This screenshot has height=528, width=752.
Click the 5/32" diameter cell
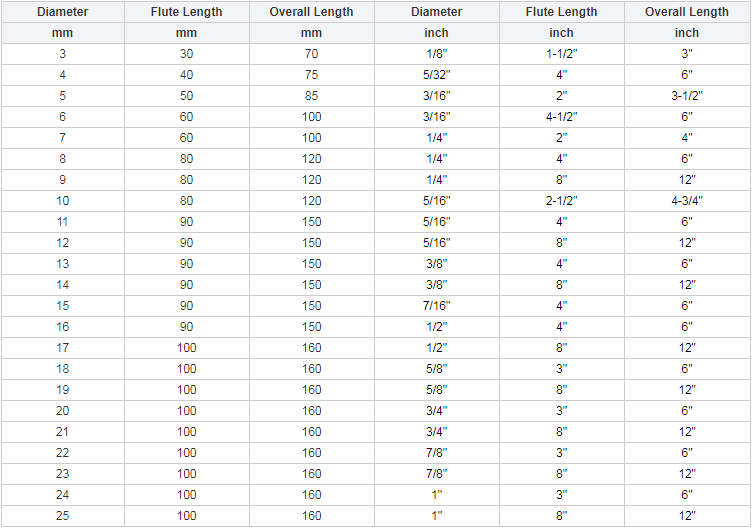pos(436,74)
